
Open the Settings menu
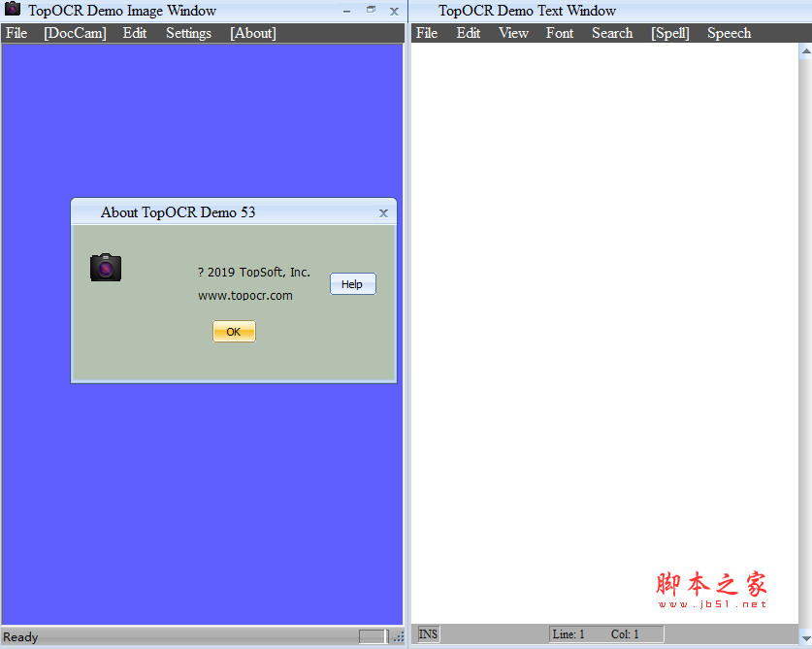coord(188,33)
